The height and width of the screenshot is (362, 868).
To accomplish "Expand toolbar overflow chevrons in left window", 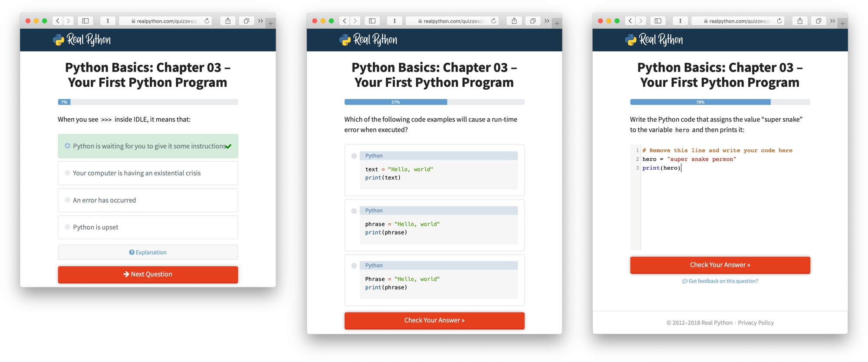I will [260, 21].
